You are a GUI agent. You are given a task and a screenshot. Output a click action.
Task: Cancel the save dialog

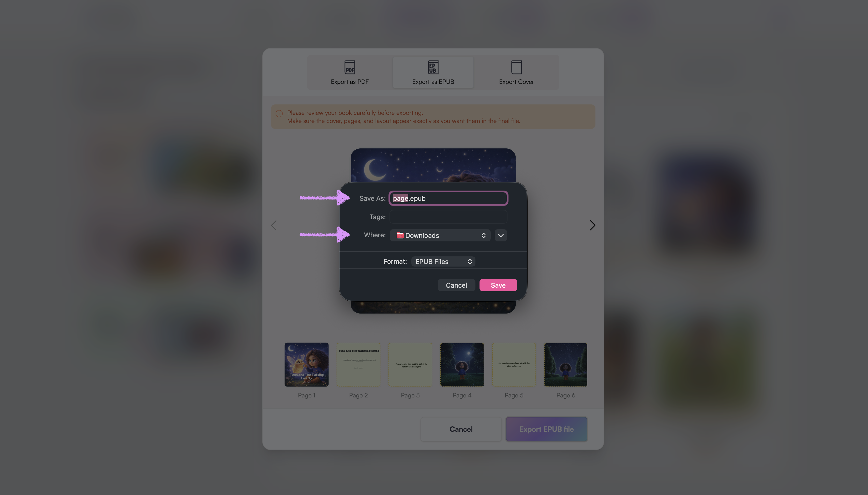(x=456, y=285)
